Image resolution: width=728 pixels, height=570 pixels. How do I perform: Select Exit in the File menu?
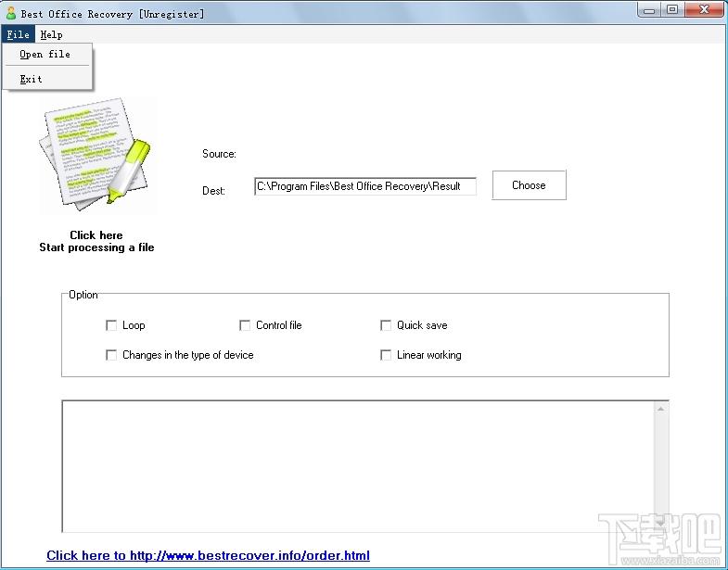point(47,79)
